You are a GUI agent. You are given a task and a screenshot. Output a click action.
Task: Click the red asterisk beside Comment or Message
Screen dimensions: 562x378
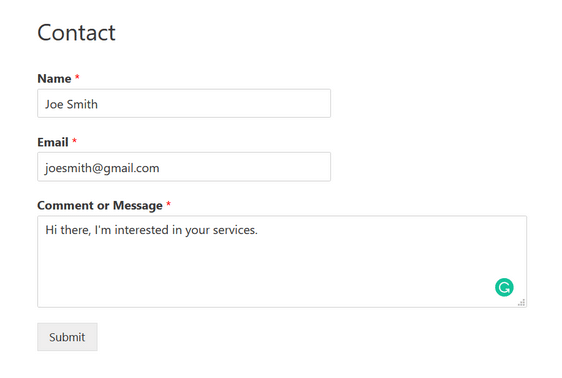pyautogui.click(x=168, y=204)
